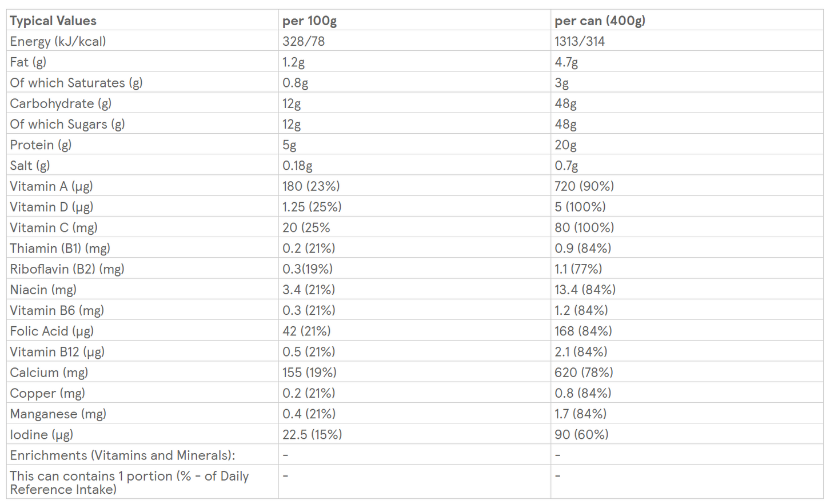Click the "Typical Values" header cell
This screenshot has height=504, width=826.
pos(53,21)
